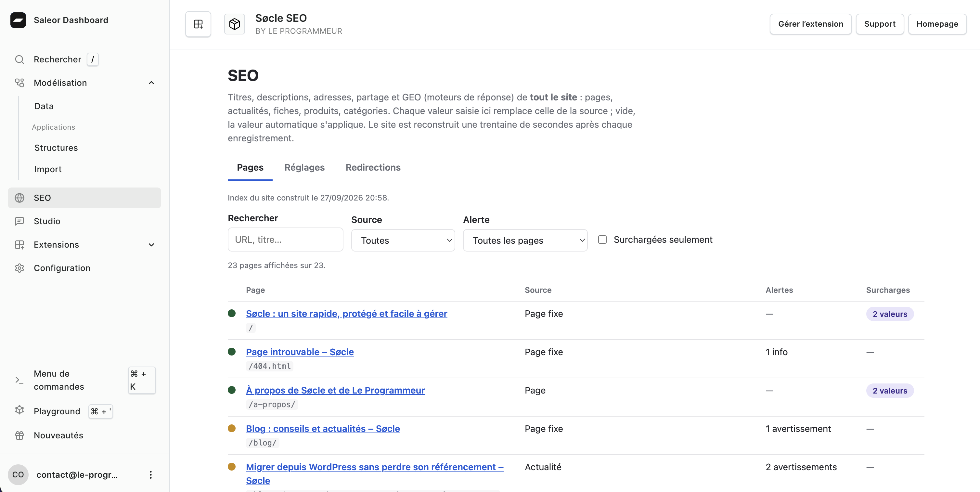
Task: Click the 2 valeurs badge in À propos row
Action: 890,391
